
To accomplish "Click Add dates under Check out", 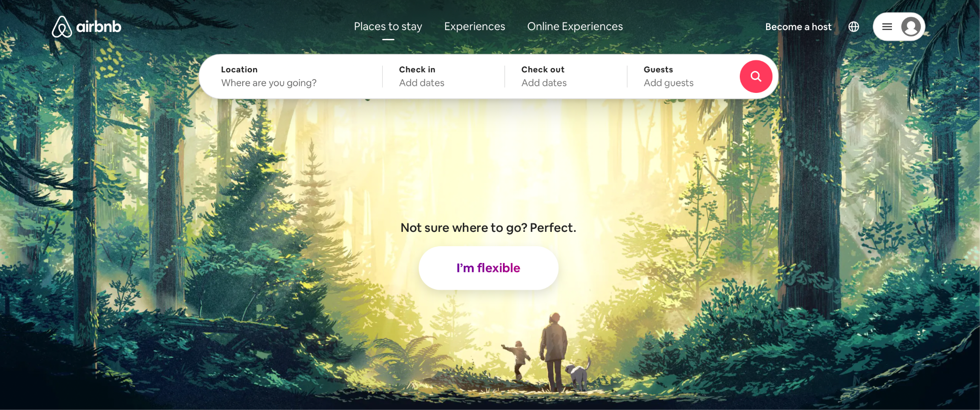I will (544, 83).
